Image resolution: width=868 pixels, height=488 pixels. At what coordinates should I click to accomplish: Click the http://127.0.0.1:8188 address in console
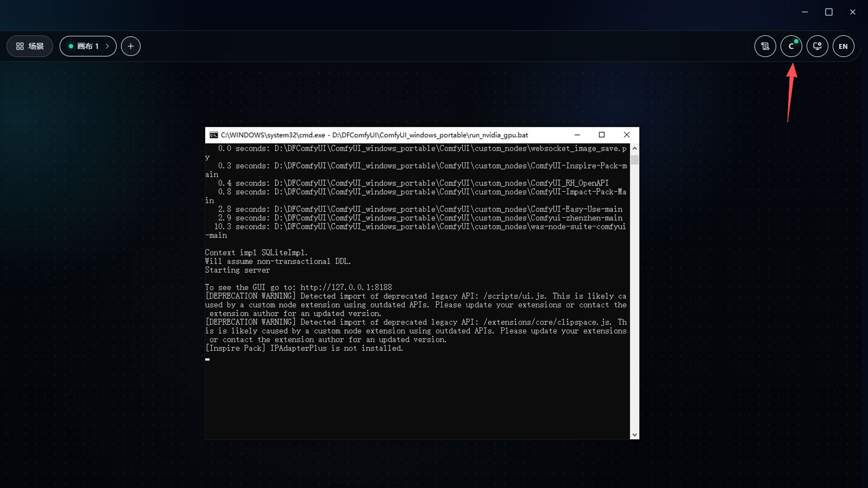(346, 287)
